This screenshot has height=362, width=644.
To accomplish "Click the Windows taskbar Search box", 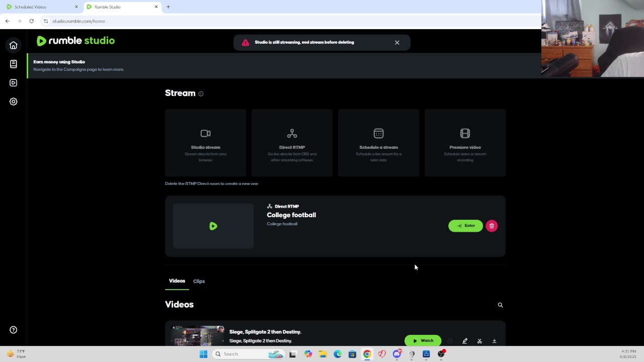I will (x=249, y=354).
